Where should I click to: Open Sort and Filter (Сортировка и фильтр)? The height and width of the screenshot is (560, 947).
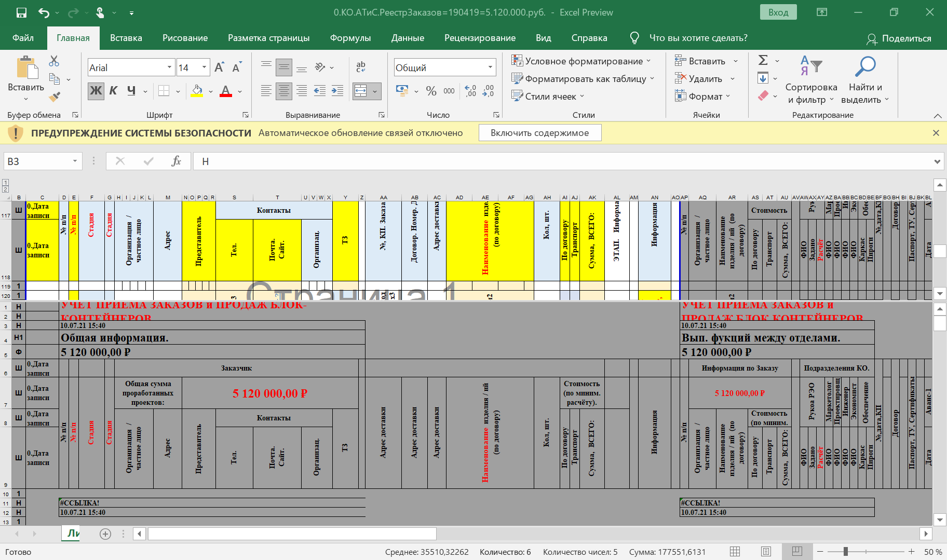(811, 79)
